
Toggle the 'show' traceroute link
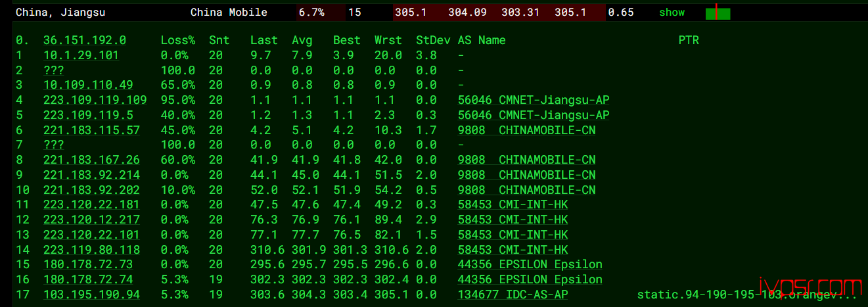(x=672, y=12)
